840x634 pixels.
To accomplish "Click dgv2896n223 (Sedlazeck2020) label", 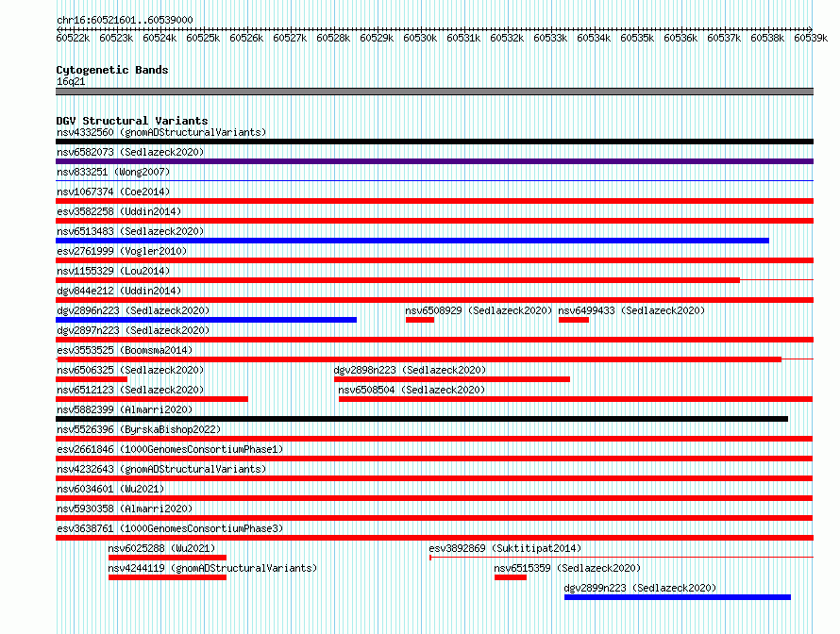I will [133, 310].
